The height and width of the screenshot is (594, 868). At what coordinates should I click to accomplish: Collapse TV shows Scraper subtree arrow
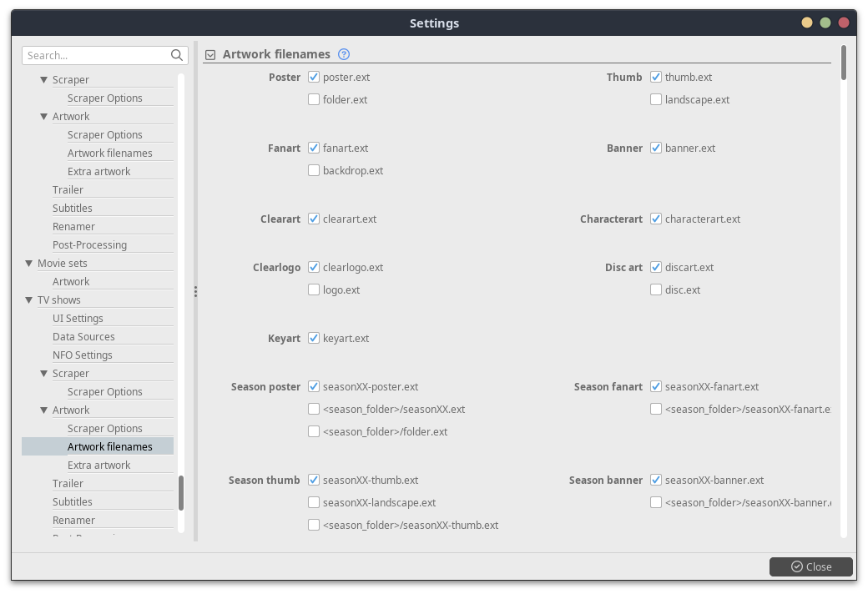tap(44, 374)
